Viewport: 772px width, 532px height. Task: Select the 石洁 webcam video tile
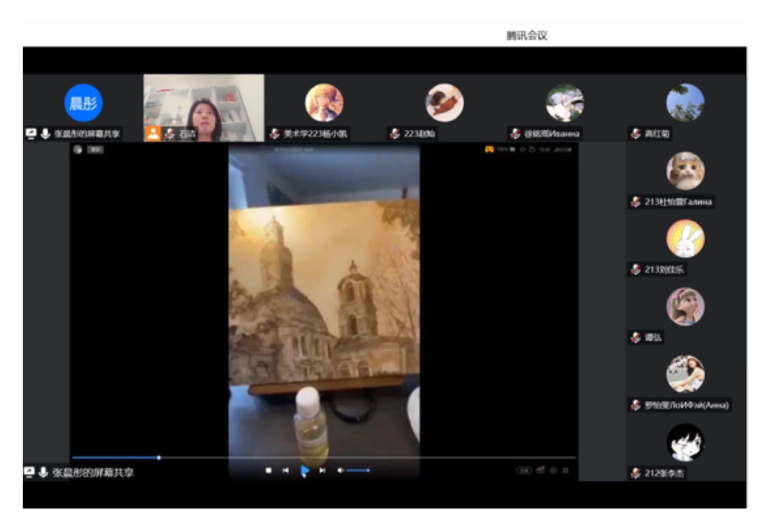(204, 107)
